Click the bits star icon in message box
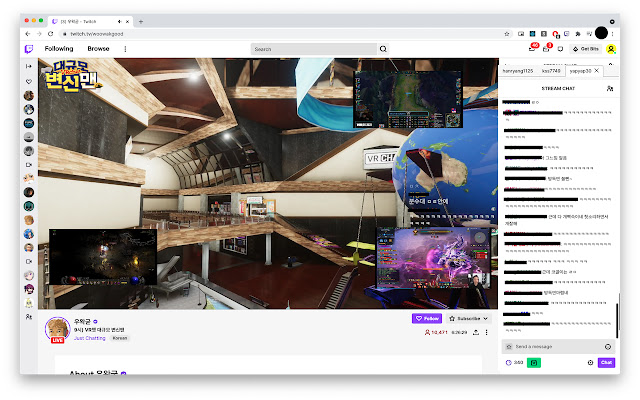The width and height of the screenshot is (640, 400). click(509, 347)
